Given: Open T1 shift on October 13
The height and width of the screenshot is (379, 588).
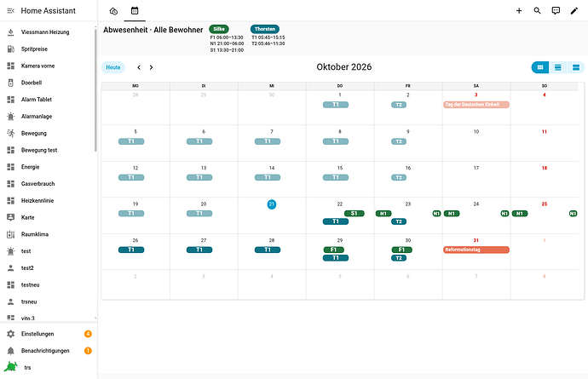Looking at the screenshot, I should (199, 177).
